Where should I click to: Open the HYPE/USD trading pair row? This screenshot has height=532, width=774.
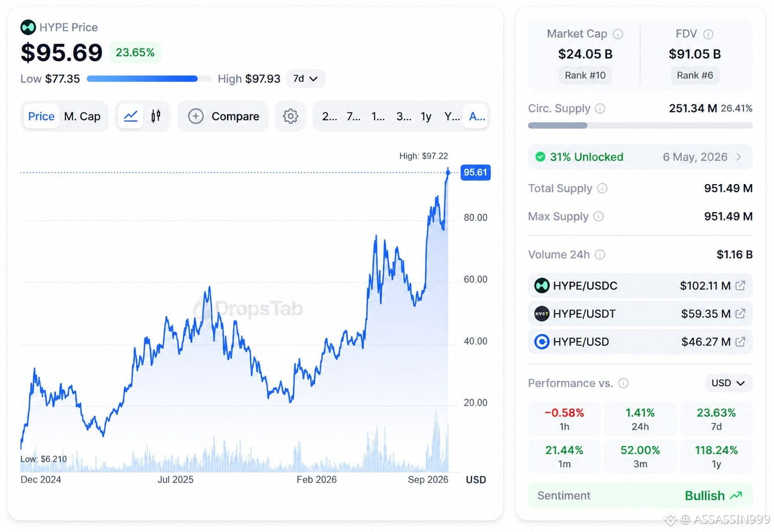[640, 342]
